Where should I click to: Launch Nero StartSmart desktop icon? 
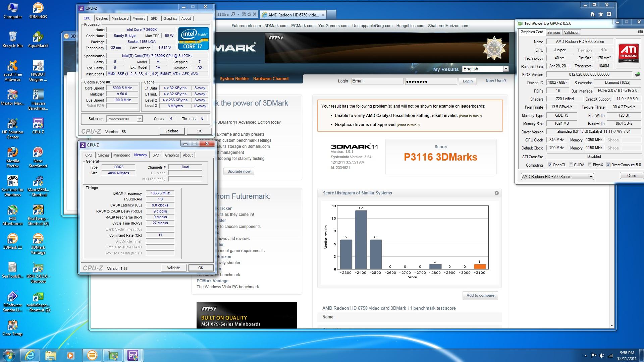click(x=38, y=157)
